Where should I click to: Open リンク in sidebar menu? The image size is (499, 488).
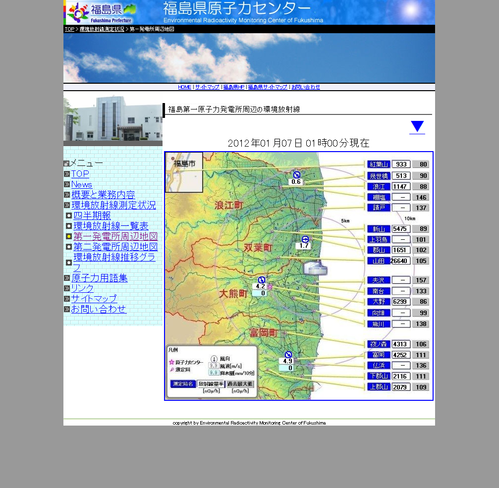coord(82,288)
